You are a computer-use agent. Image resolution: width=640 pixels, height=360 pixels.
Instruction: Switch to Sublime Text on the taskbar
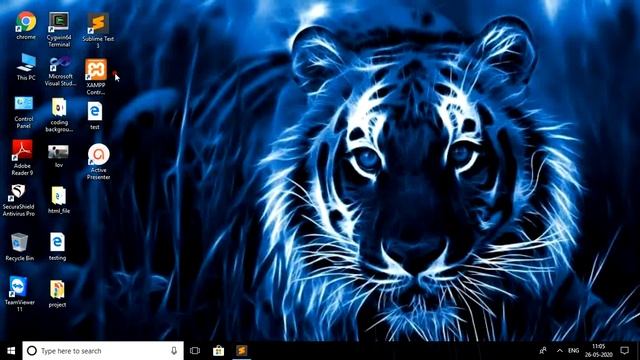(x=242, y=351)
